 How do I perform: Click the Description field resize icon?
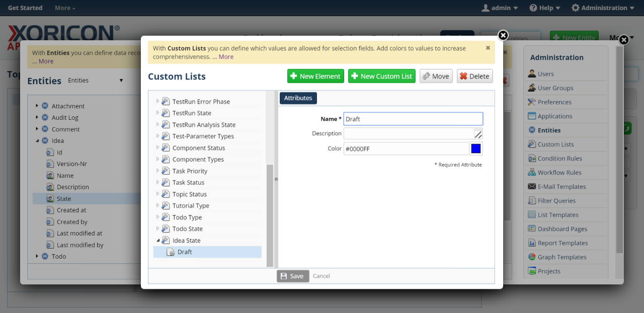(x=478, y=134)
